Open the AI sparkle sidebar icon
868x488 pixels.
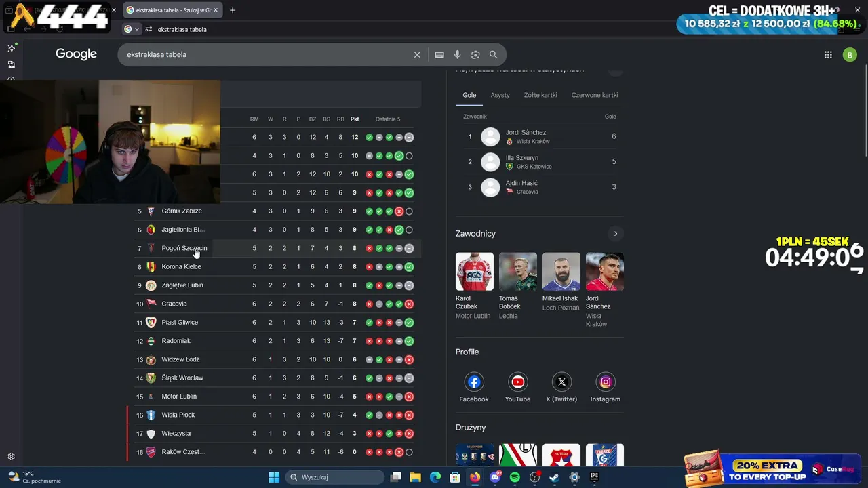(11, 48)
